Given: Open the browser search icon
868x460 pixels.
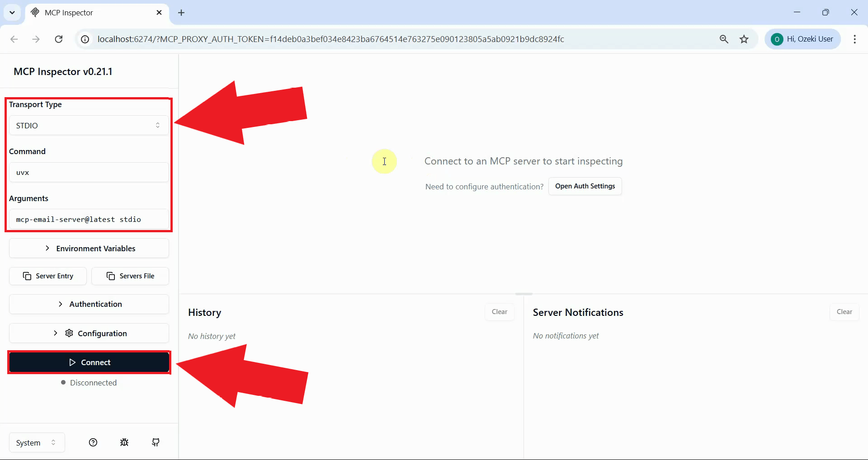Looking at the screenshot, I should point(724,39).
